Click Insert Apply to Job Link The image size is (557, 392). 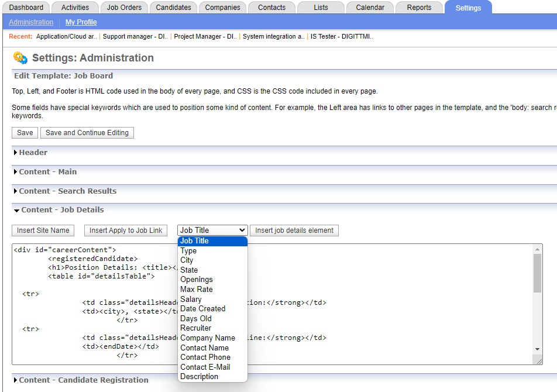tap(126, 231)
